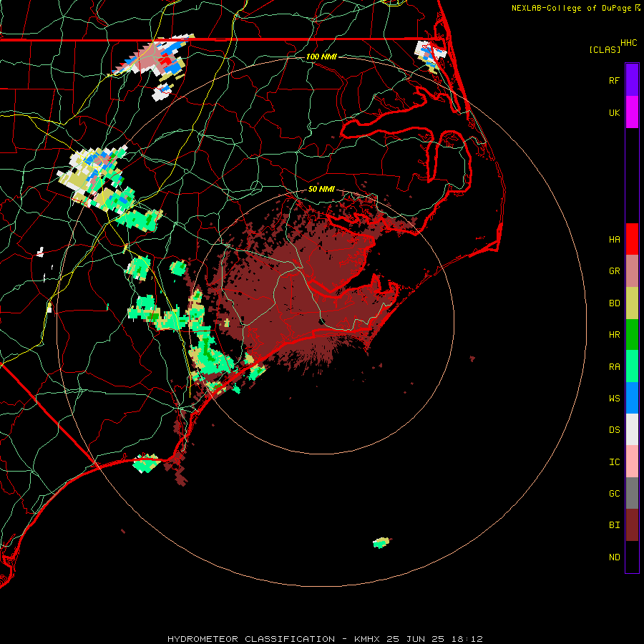This screenshot has width=644, height=644.
Task: Click the 100 NMI range ring label
Action: 321,57
